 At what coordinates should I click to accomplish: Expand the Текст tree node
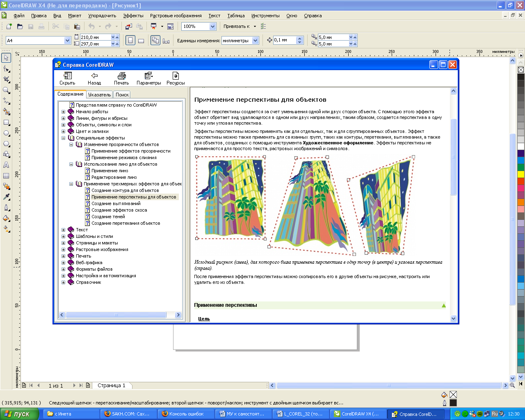click(x=64, y=230)
